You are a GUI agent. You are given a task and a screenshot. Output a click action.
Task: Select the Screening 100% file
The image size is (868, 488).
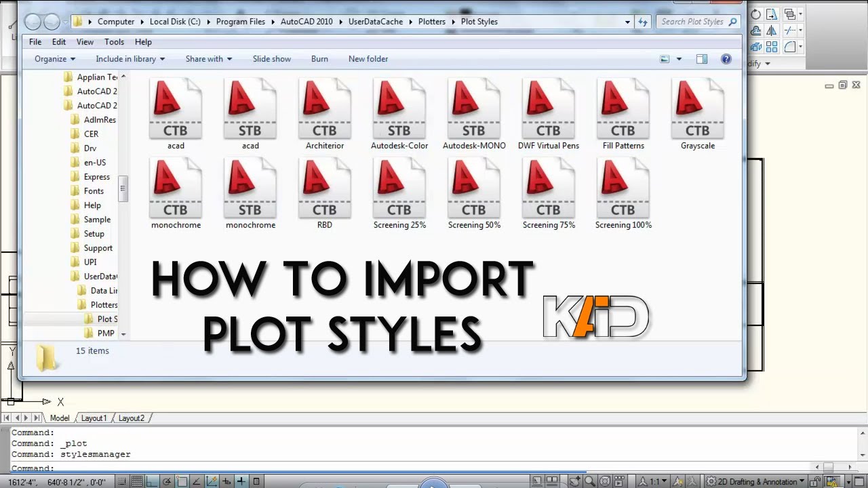[623, 194]
